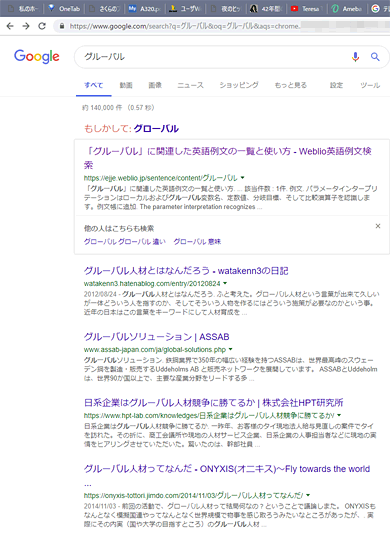Expand the arrow beside the onyxis-tottori.jimdo.com URL
Image resolution: width=390 pixels, height=540 pixels.
coord(308,495)
